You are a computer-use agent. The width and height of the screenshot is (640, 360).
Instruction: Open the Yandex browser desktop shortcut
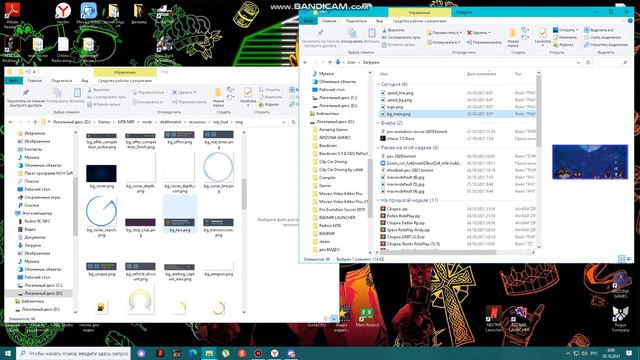coord(63,13)
